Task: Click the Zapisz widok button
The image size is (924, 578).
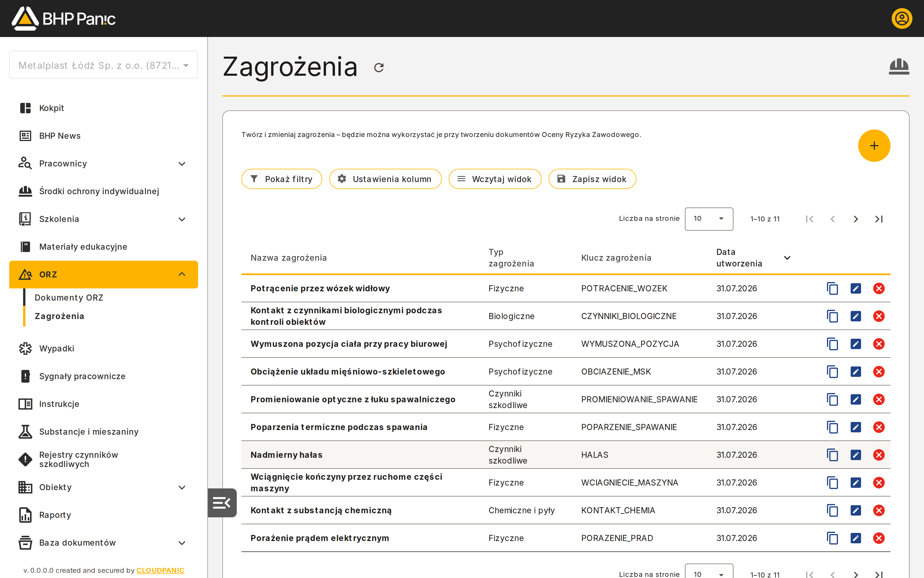Action: (592, 179)
